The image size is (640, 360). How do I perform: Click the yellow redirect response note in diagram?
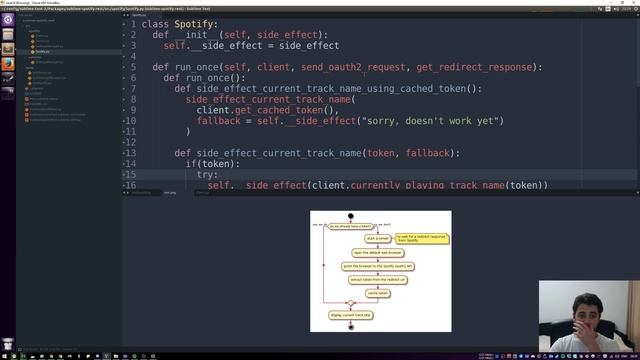[x=422, y=238]
